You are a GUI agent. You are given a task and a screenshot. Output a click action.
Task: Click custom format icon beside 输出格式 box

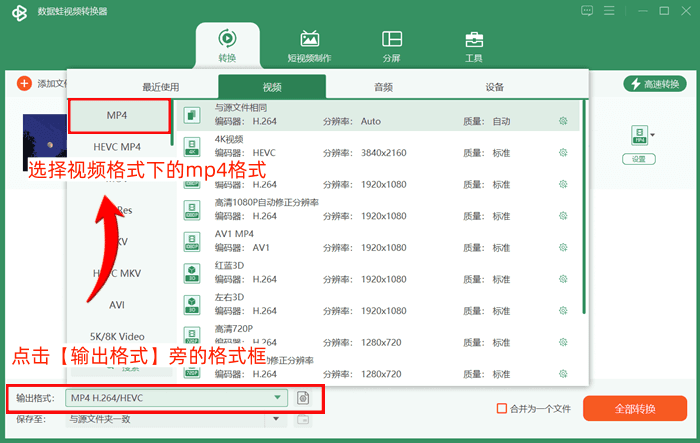coord(303,397)
